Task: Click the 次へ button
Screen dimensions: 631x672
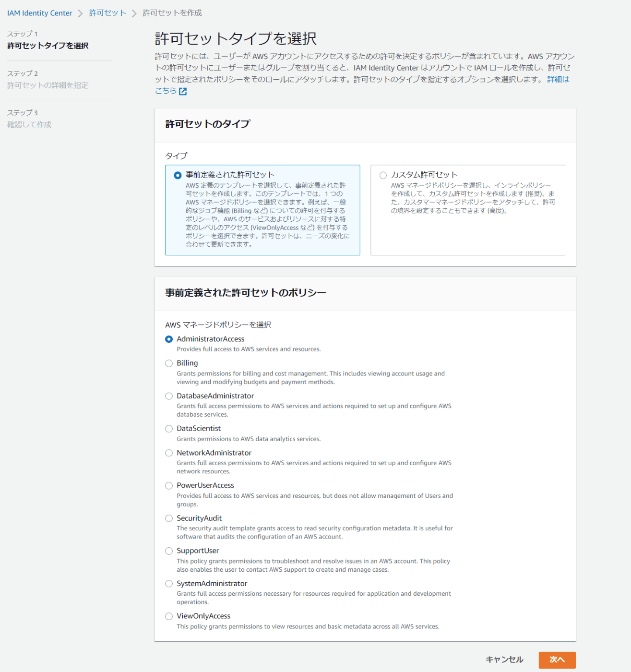Action: pyautogui.click(x=557, y=660)
